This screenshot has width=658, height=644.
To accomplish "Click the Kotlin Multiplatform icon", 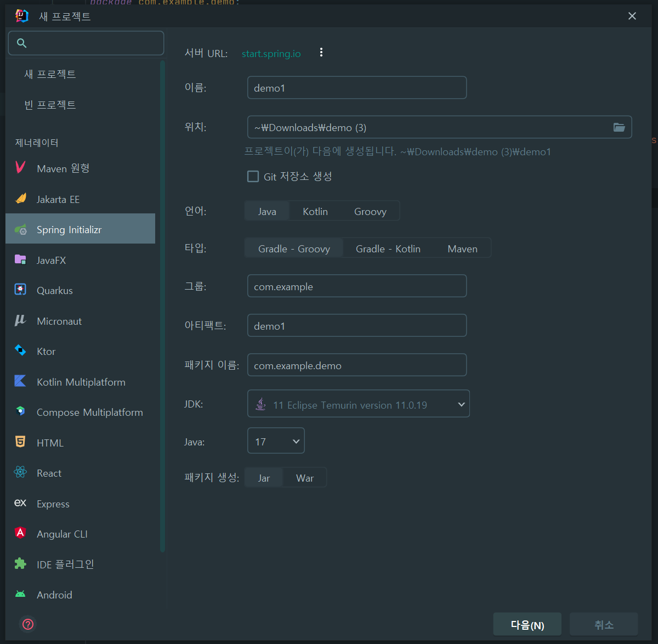I will click(x=20, y=381).
